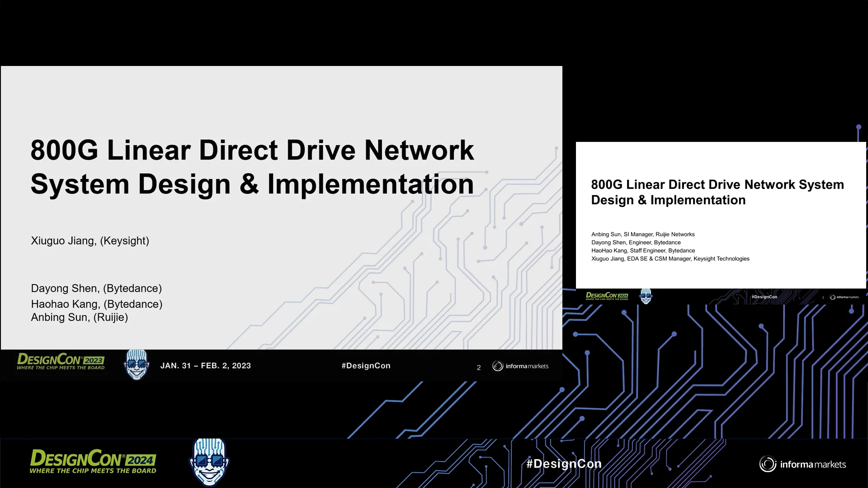Select the #DesignCon hashtag in the bottom bar
Viewport: 868px width, 488px height.
[564, 464]
